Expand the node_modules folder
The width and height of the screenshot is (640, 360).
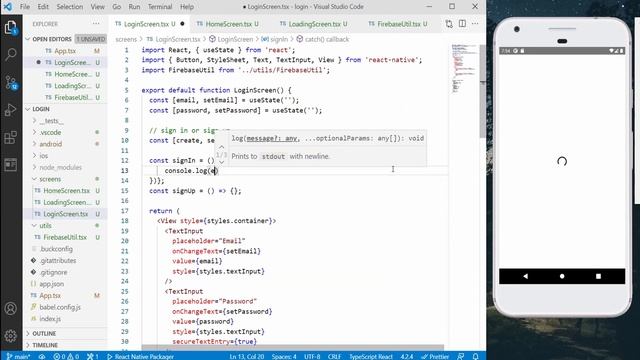click(x=34, y=167)
